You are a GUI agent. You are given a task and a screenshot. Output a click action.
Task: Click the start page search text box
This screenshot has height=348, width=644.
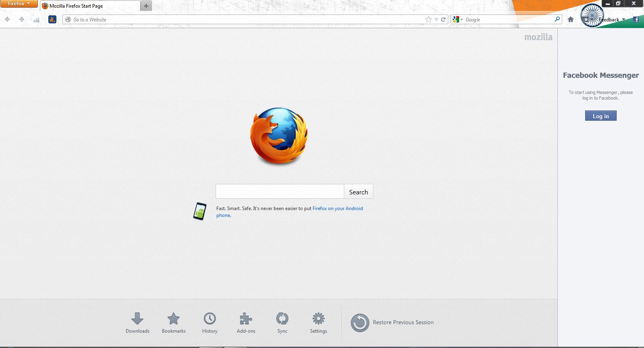click(x=280, y=192)
